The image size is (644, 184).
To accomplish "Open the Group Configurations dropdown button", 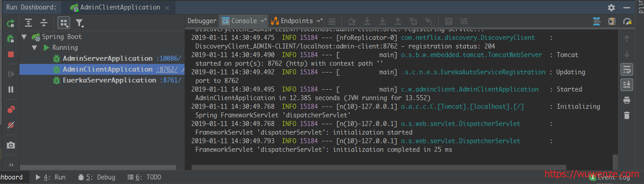I will click(64, 23).
